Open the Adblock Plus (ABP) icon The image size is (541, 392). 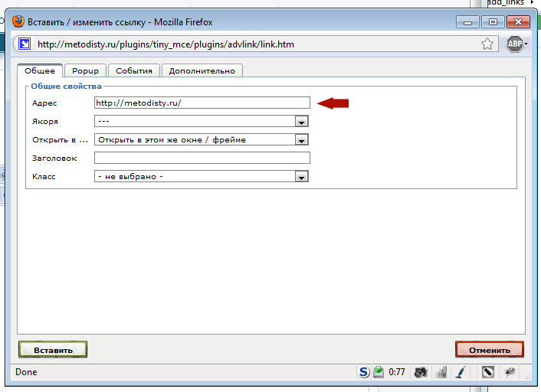pyautogui.click(x=514, y=44)
